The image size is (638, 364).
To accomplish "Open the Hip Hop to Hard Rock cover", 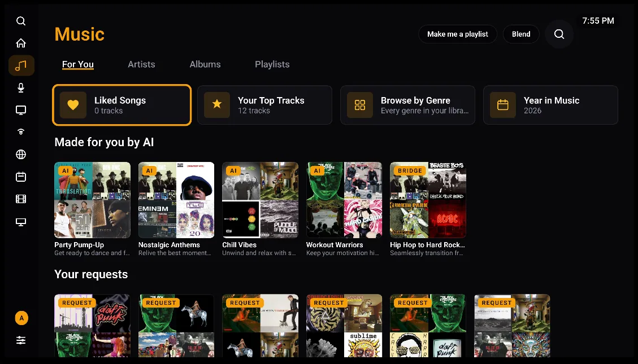I will coord(428,200).
